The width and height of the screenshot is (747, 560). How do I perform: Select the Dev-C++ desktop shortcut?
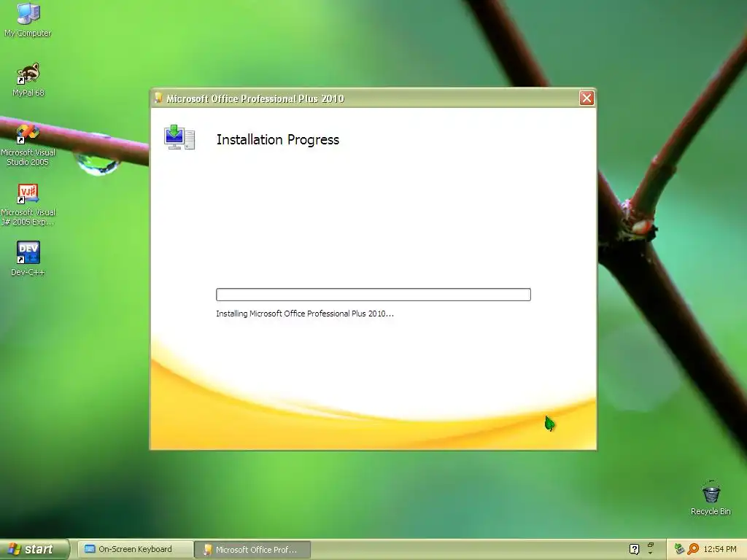point(28,259)
